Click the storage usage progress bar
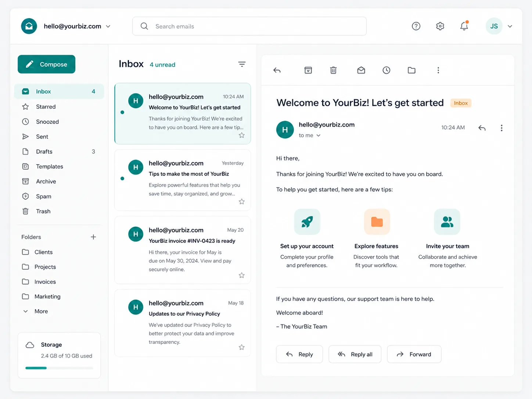Viewport: 532px width, 399px height. [x=59, y=368]
